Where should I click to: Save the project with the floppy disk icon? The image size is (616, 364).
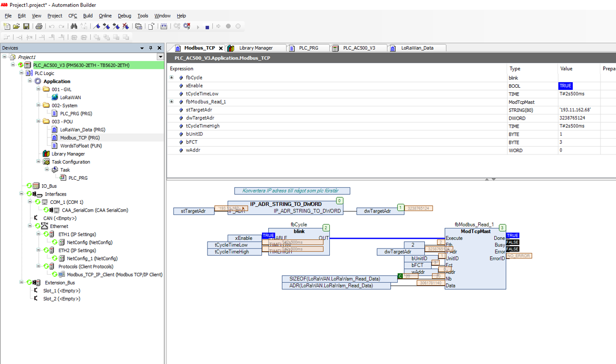26,26
